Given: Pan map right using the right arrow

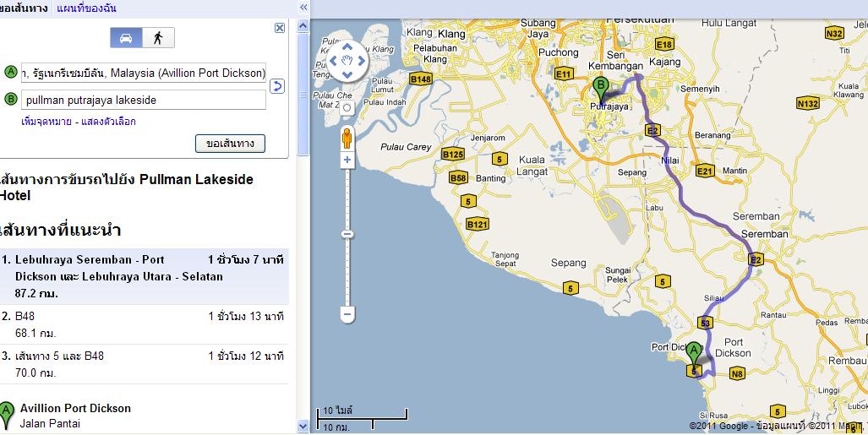Looking at the screenshot, I should pos(361,61).
